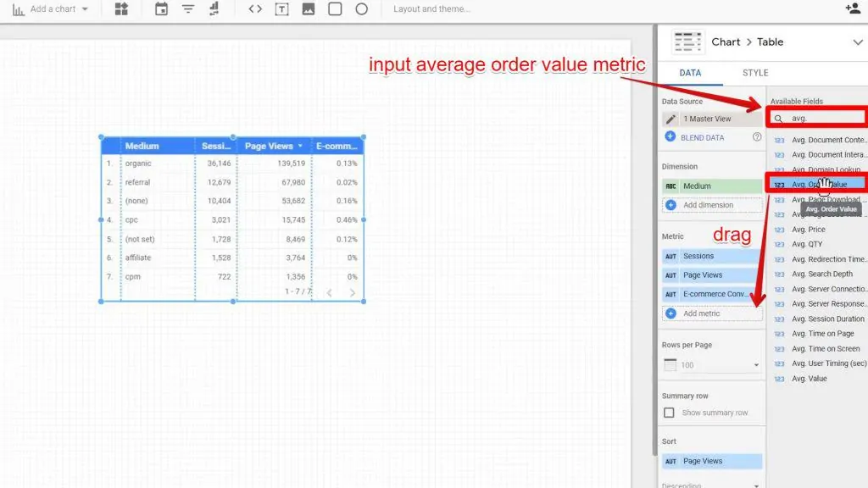Screen dimensions: 868x488
Task: Enable the Show summary row option
Action: tap(669, 413)
